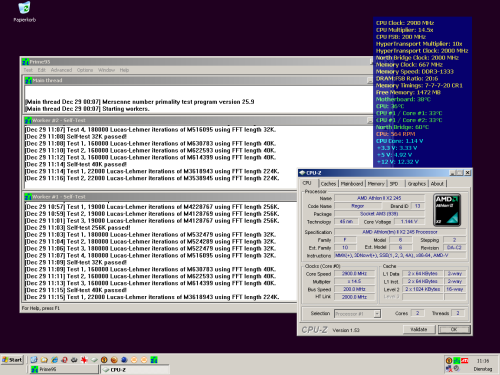Click the ATI tray icon
Image resolution: width=500 pixels, height=375 pixels.
465,361
